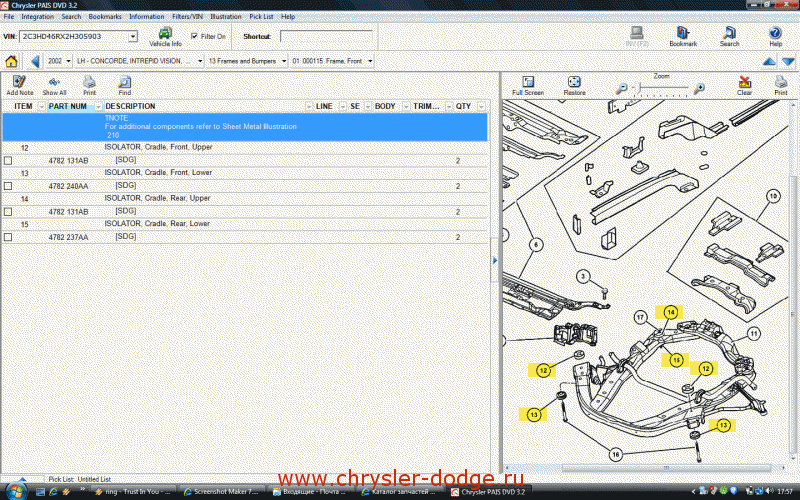The image size is (800, 500).
Task: Select callout 6 in the diagram
Action: tap(536, 245)
